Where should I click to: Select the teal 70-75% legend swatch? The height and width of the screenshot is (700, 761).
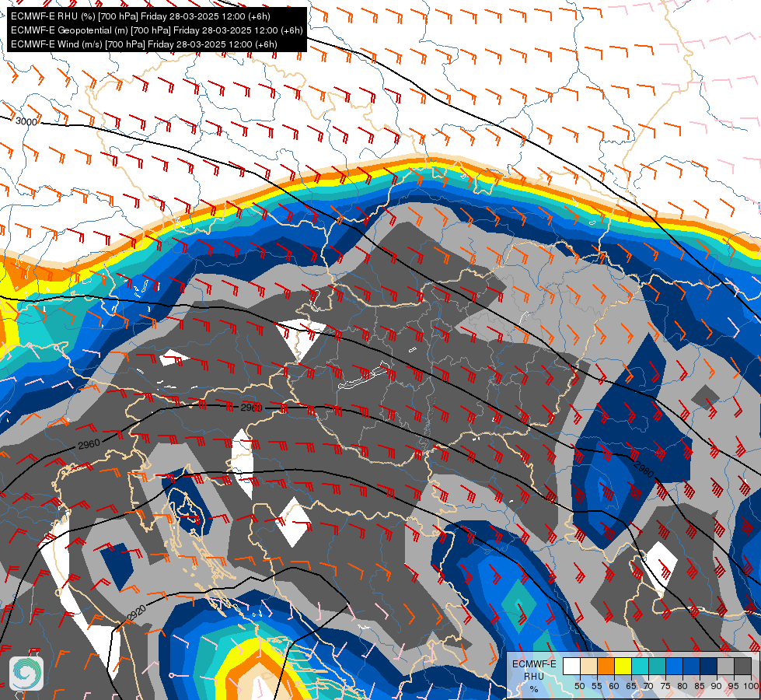[x=657, y=666]
